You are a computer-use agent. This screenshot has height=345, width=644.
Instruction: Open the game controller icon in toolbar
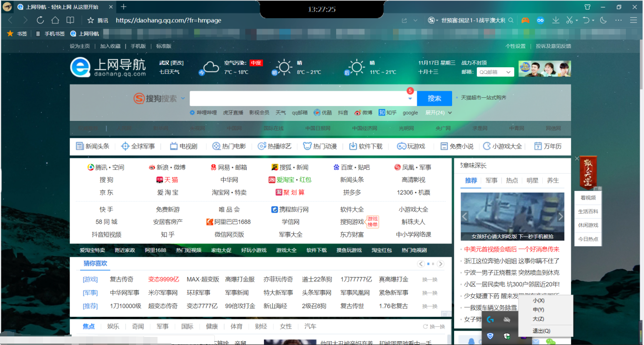(525, 20)
